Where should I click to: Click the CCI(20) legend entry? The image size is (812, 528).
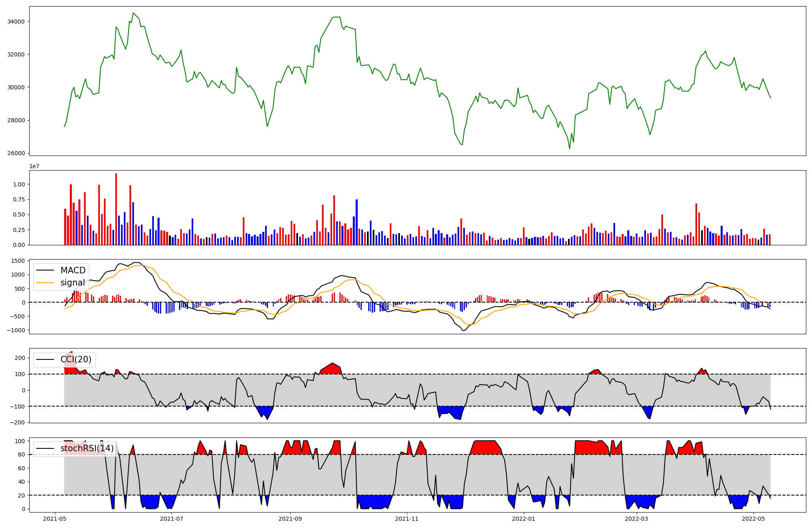76,359
